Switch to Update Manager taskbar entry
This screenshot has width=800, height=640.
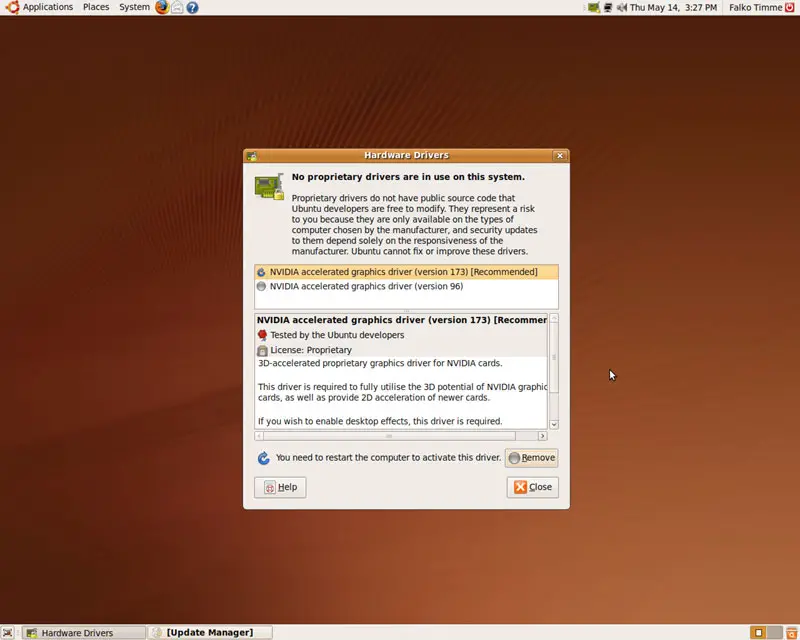(x=210, y=633)
